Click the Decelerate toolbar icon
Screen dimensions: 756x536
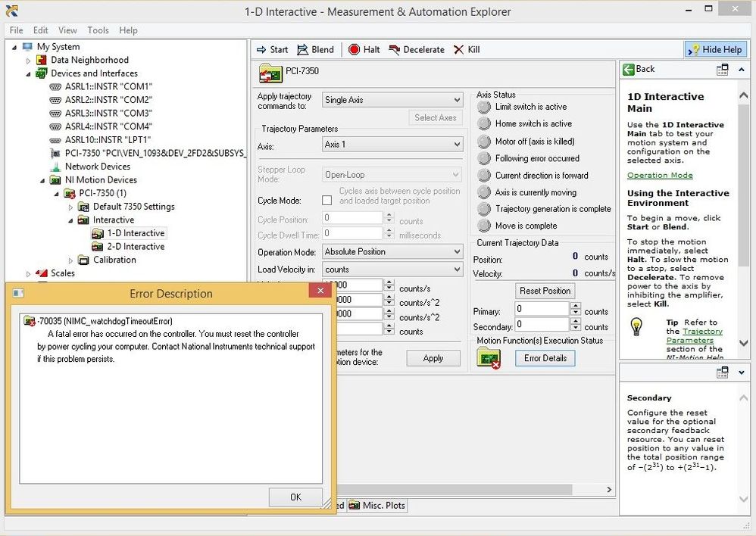[x=394, y=50]
